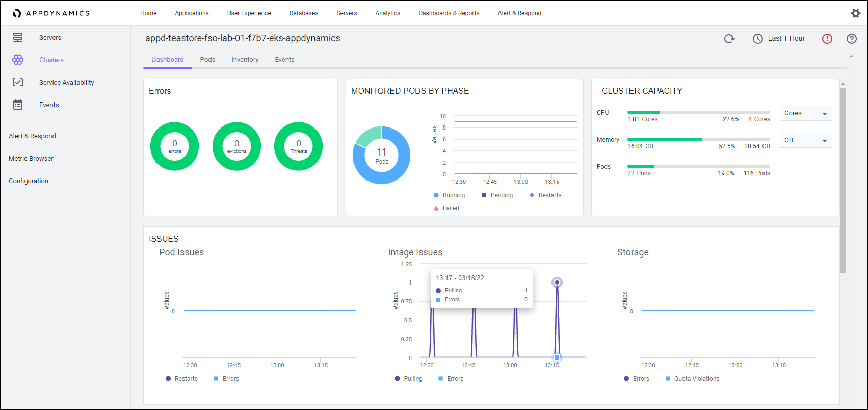Go to Configuration in the sidebar
This screenshot has width=868, height=410.
(x=29, y=181)
